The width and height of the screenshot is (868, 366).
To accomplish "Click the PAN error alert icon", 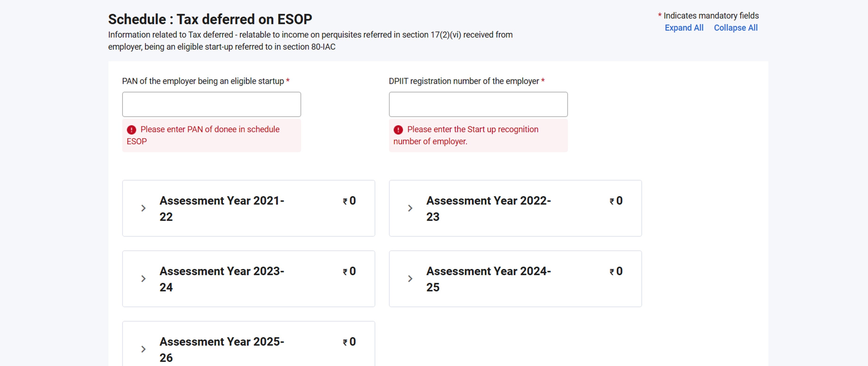I will pyautogui.click(x=131, y=129).
